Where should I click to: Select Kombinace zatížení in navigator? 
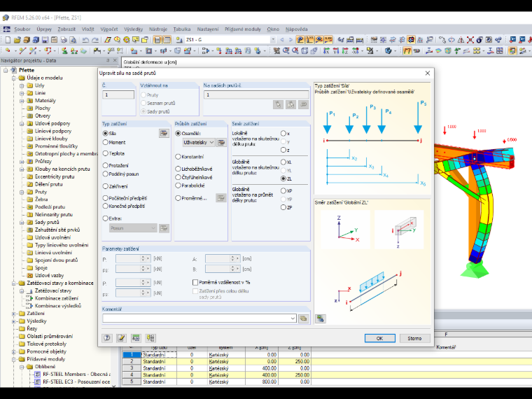[56, 299]
